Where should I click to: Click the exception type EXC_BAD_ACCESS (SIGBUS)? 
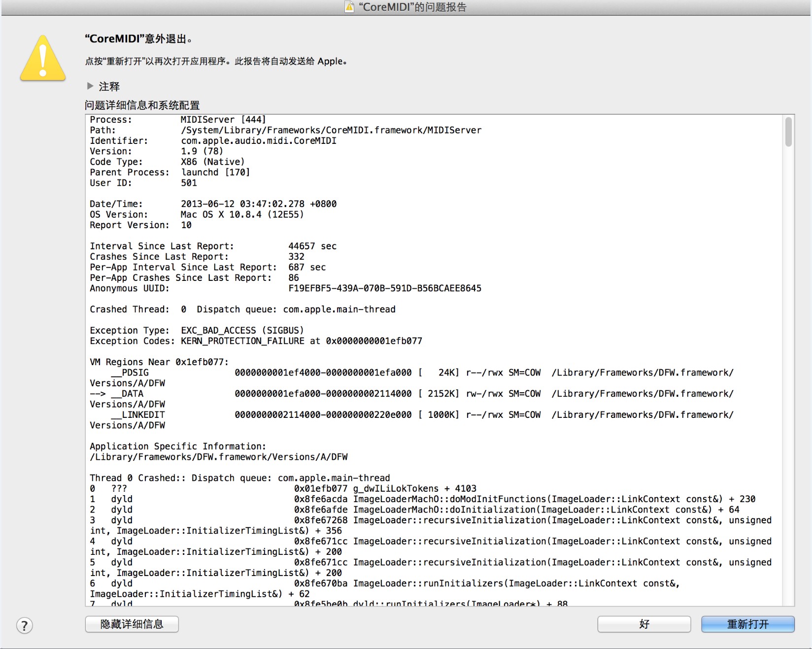[242, 331]
